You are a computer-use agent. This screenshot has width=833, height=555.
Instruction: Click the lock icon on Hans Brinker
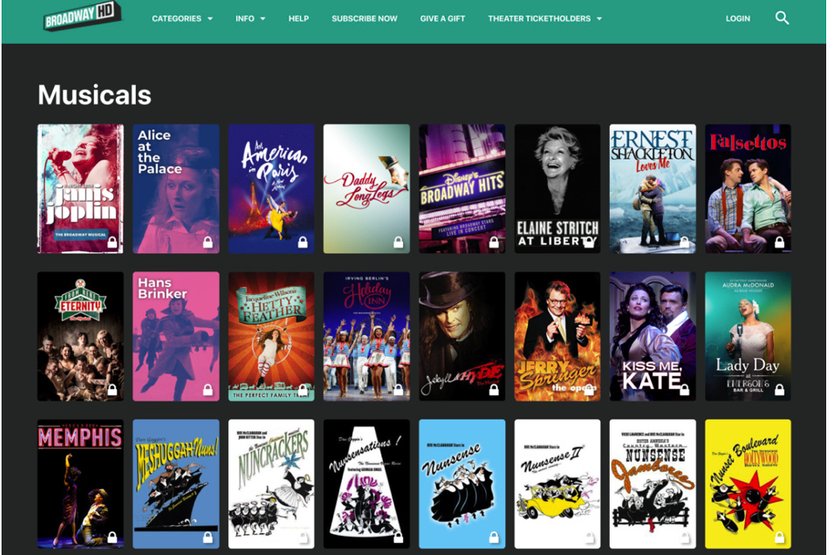click(208, 390)
